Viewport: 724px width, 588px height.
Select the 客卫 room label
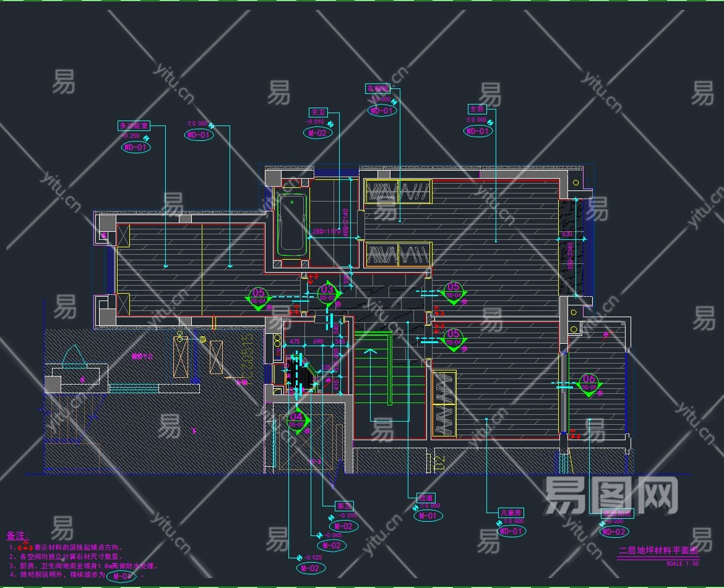click(x=344, y=506)
